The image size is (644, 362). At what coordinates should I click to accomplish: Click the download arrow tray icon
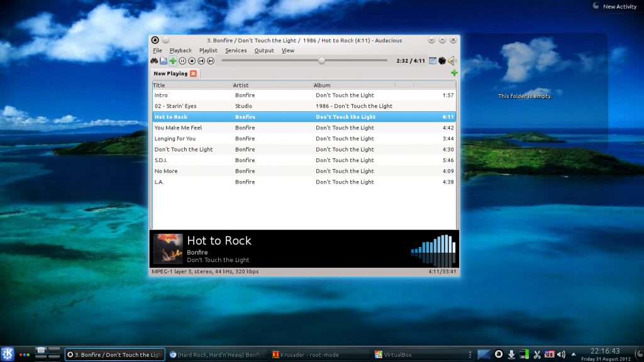pos(511,354)
